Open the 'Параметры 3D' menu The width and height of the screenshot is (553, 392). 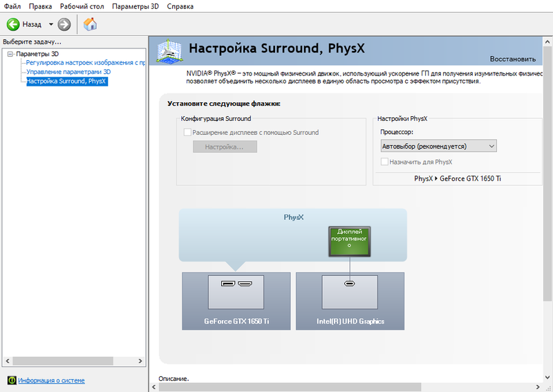tap(134, 6)
